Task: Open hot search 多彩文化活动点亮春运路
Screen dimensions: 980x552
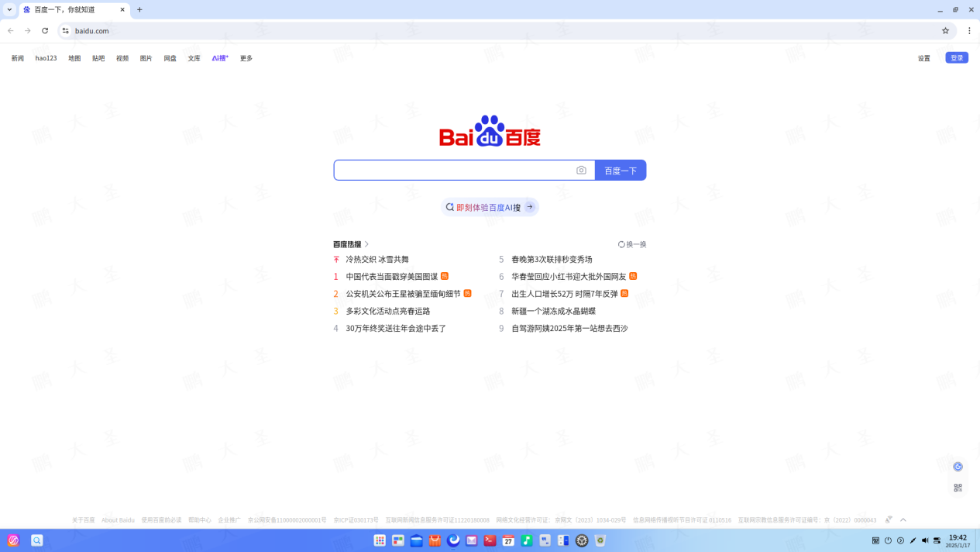Action: point(388,311)
